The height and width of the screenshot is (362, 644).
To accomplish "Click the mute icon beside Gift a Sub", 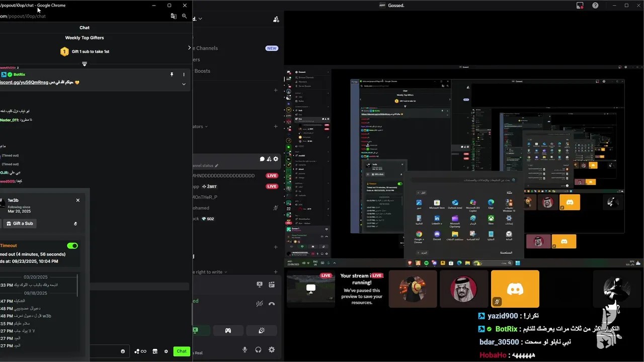I will coord(75,224).
